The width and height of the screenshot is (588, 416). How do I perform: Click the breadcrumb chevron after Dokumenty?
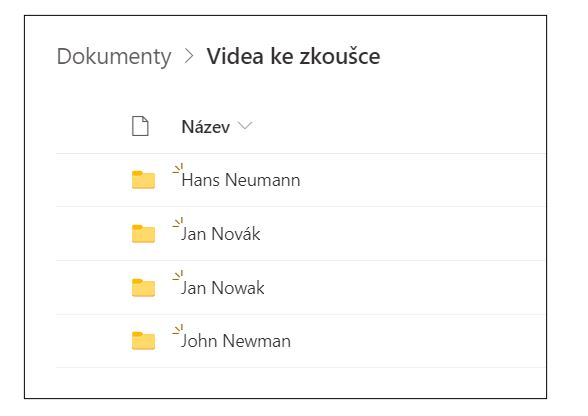(189, 56)
